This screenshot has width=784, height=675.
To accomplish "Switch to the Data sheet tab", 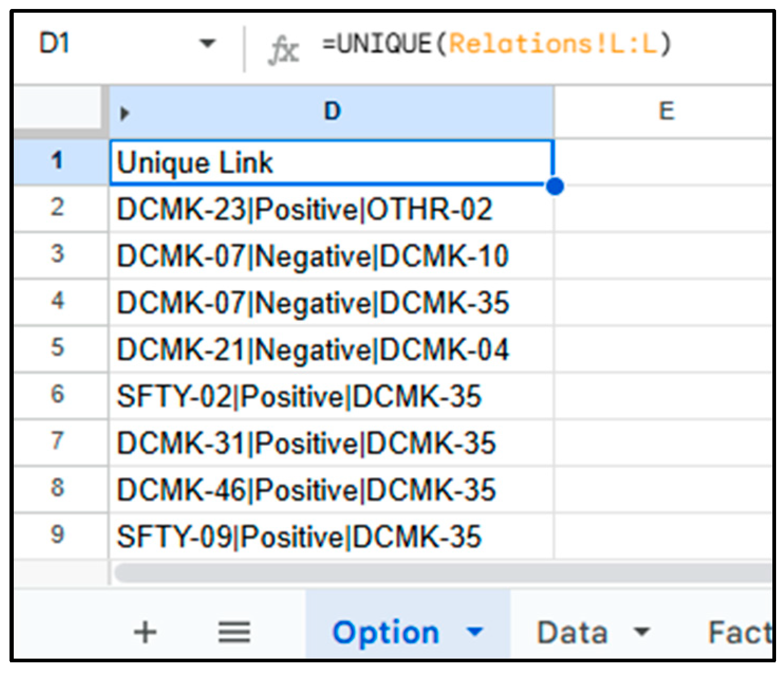I will click(572, 632).
